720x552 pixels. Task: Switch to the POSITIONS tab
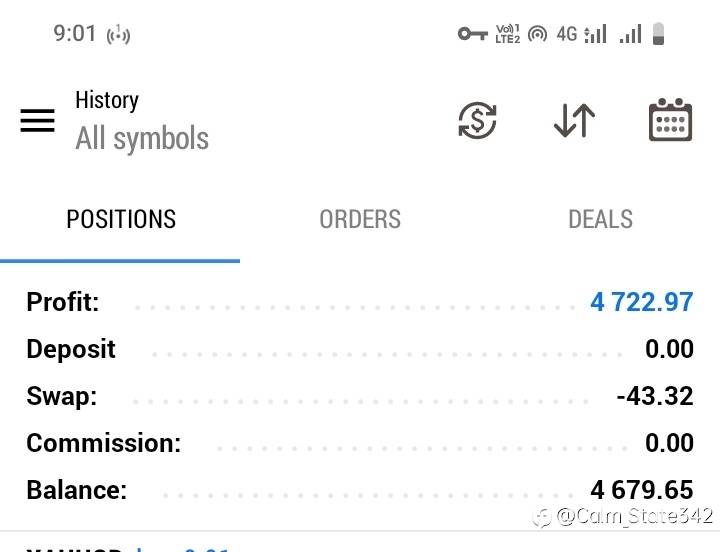click(x=121, y=220)
